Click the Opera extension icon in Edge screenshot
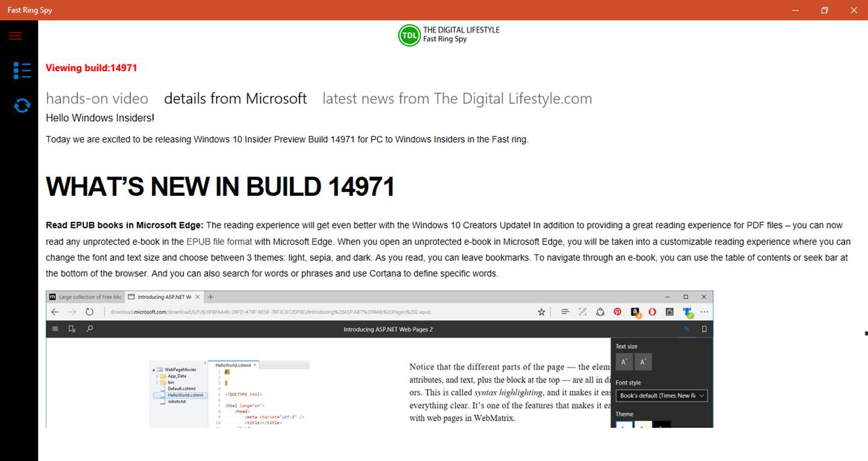 pos(652,312)
